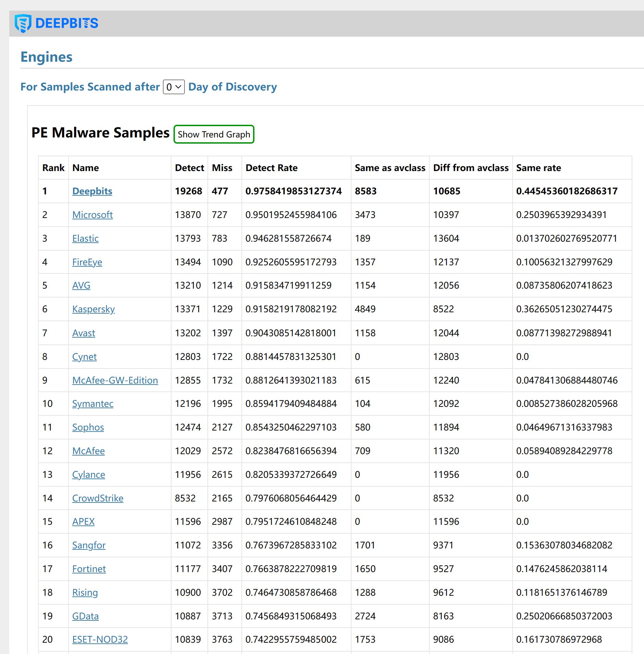Image resolution: width=644 pixels, height=654 pixels.
Task: Open the days-after-discovery dropdown
Action: click(174, 87)
